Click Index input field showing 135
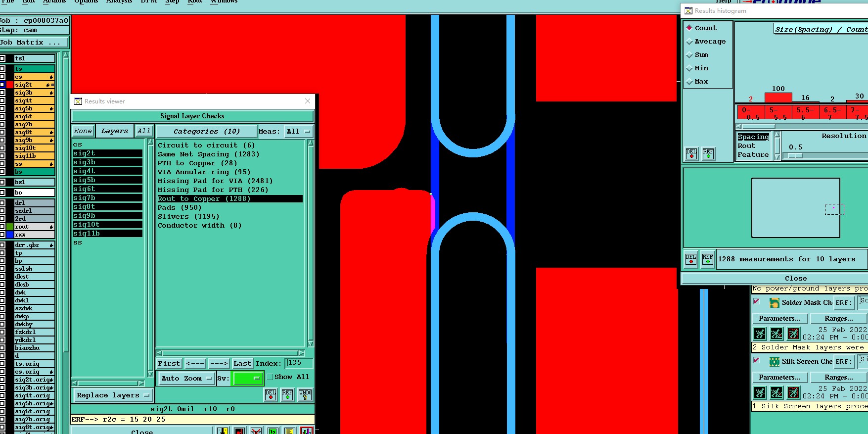Screen dimensions: 868x434 pos(299,363)
